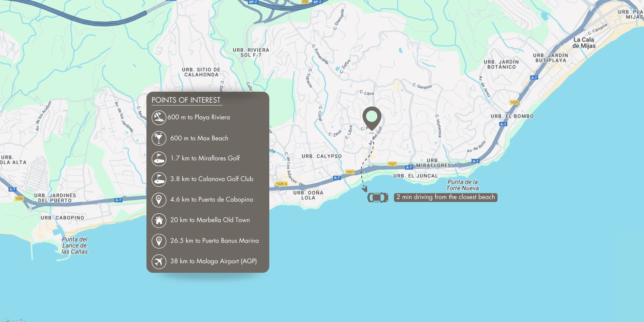Viewport: 644px width, 322px height.
Task: Click the URB. EL JUNCAL map label
Action: point(415,176)
